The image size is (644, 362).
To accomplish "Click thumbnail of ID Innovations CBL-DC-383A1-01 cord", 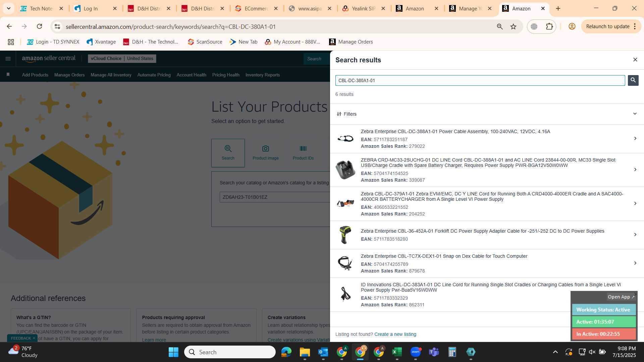I will tap(345, 294).
